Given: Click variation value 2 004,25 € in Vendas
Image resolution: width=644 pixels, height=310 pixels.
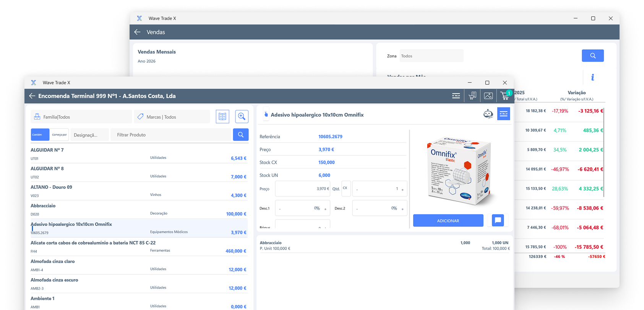Looking at the screenshot, I should pyautogui.click(x=591, y=150).
